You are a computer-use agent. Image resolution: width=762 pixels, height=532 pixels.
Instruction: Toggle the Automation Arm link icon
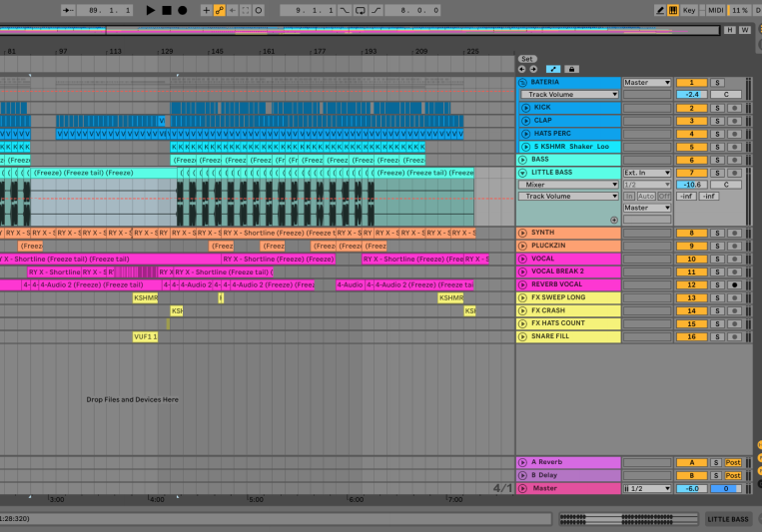click(x=219, y=10)
